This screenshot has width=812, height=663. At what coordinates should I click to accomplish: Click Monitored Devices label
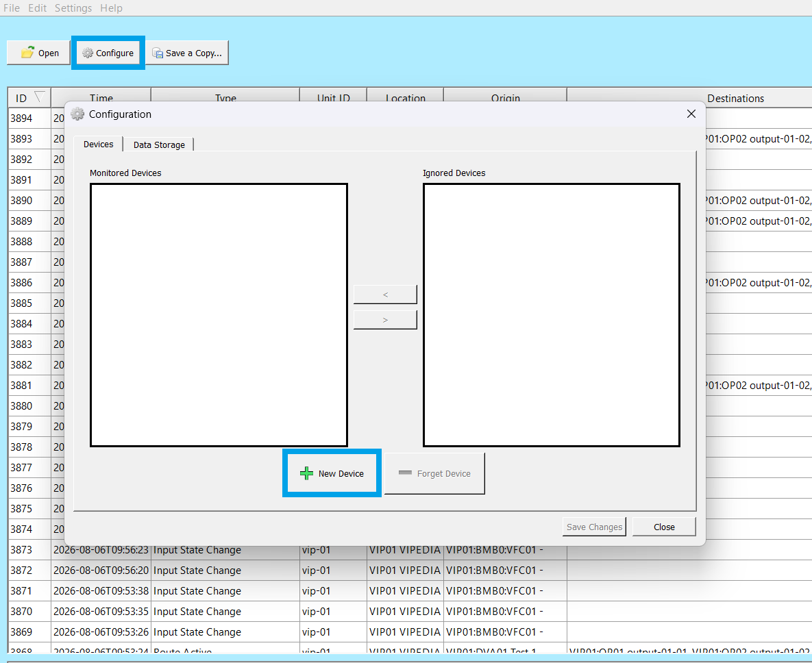[x=125, y=173]
